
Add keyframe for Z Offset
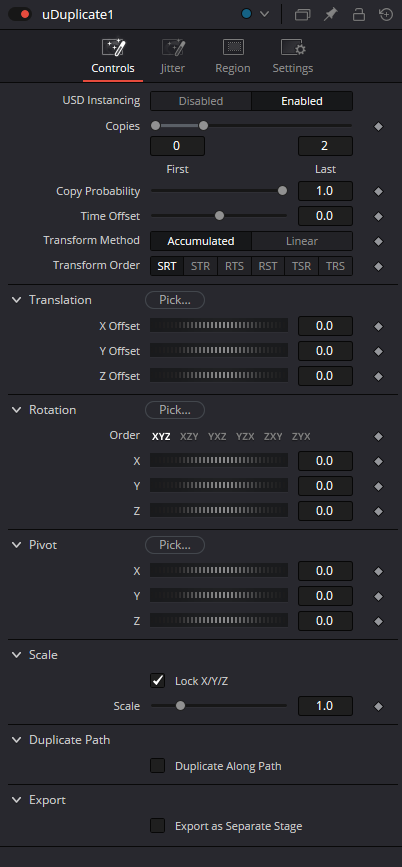click(x=378, y=376)
